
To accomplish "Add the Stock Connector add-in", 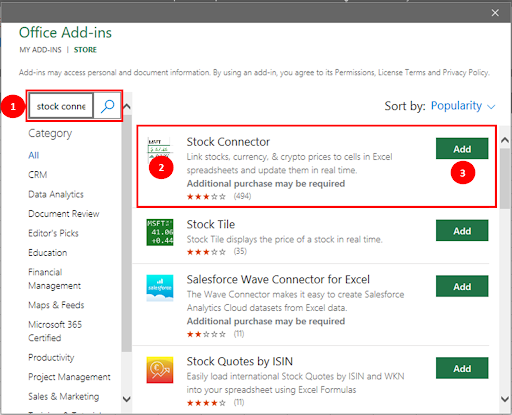I will (x=462, y=149).
